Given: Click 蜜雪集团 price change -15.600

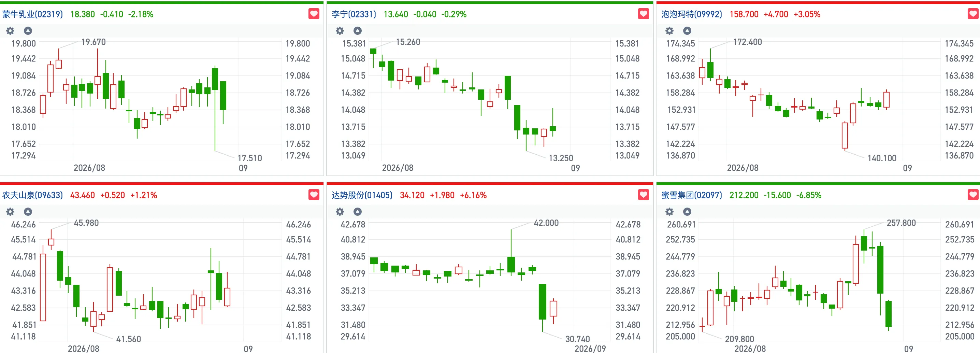Looking at the screenshot, I should coord(778,195).
